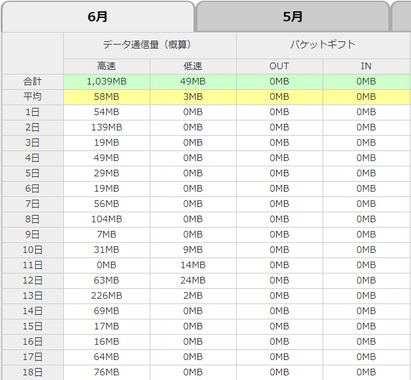This screenshot has width=411, height=380.
Task: Select the OUT column header
Action: coord(279,66)
